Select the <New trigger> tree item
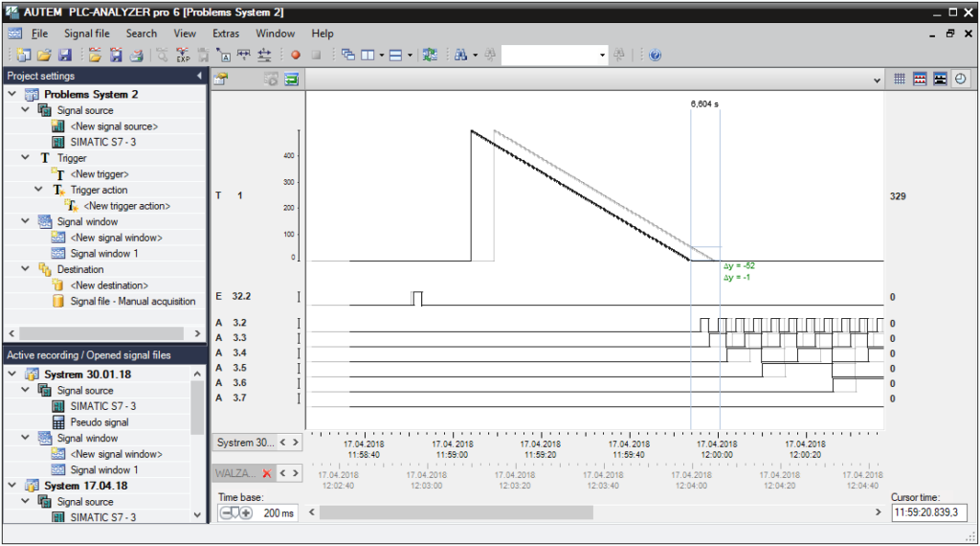Viewport: 980px width, 546px height. pyautogui.click(x=100, y=174)
